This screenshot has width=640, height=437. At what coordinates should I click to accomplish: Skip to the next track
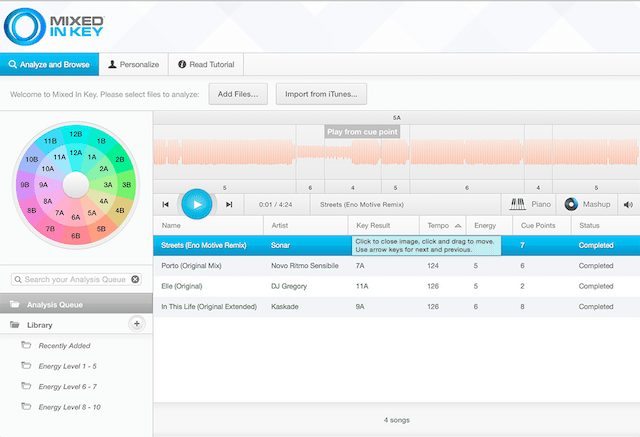coord(229,204)
